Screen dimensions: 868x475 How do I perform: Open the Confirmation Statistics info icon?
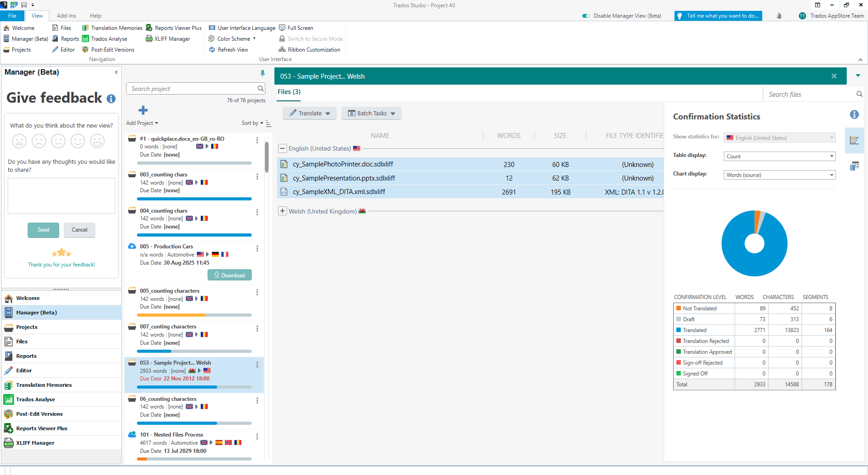(x=854, y=115)
